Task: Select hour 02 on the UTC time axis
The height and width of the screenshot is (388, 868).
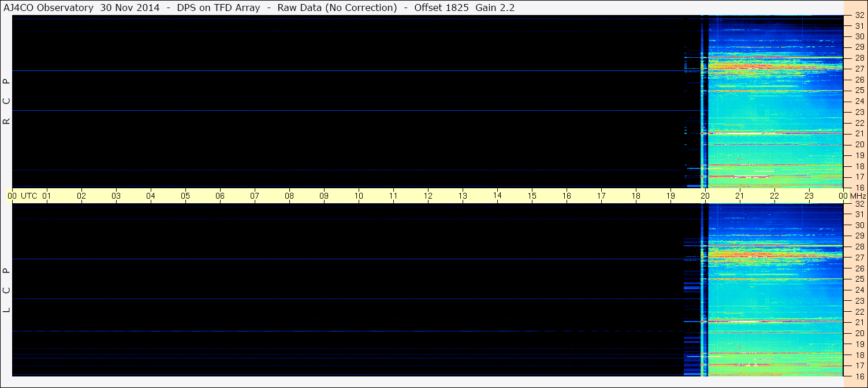Action: (81, 196)
